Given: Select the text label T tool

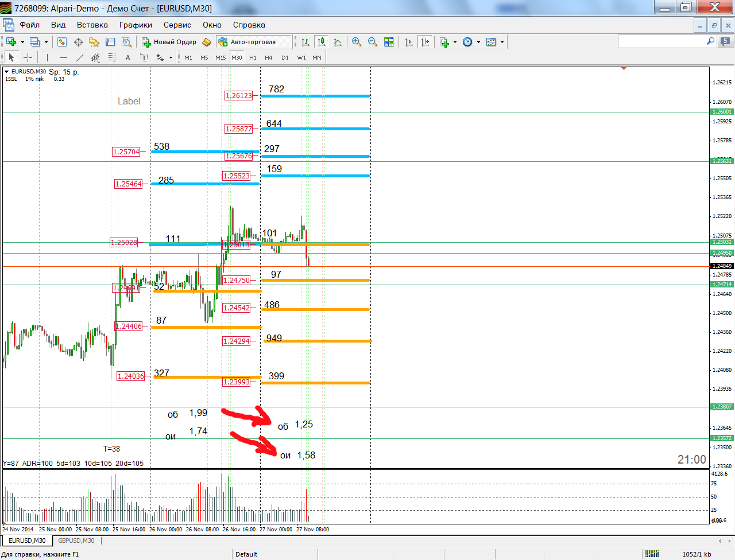Looking at the screenshot, I should point(144,57).
